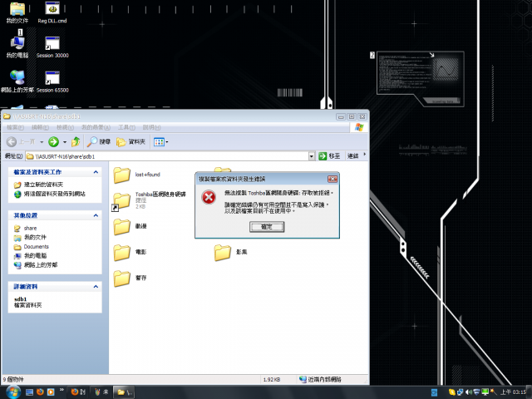The height and width of the screenshot is (399, 532).
Task: Select the 暫存 folder
Action: [x=122, y=278]
